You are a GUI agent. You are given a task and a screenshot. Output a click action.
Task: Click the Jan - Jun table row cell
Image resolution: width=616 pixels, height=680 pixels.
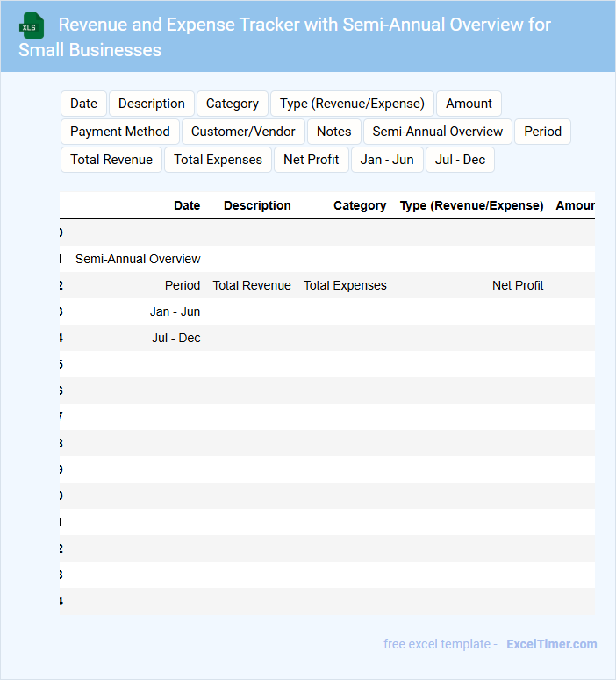[x=175, y=311]
